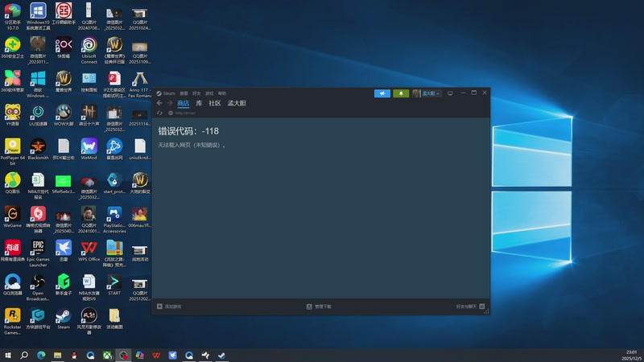Select the Ubisoft Connect desktop icon

89,51
